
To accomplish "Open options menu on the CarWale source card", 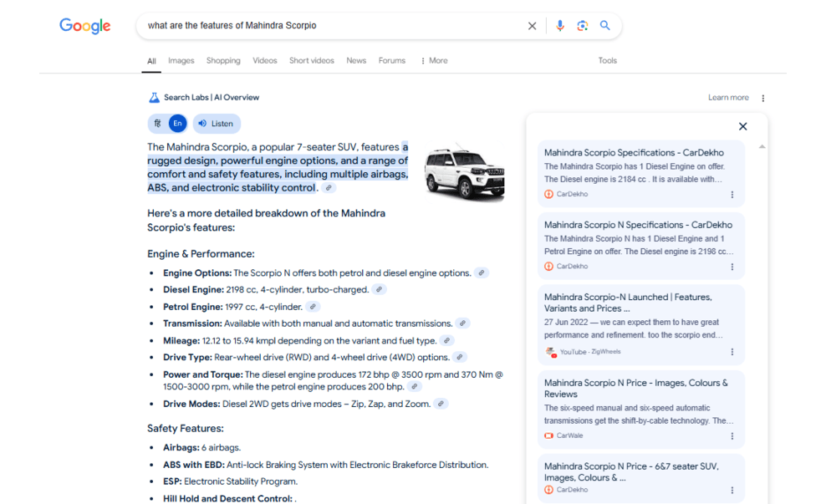I will click(732, 436).
